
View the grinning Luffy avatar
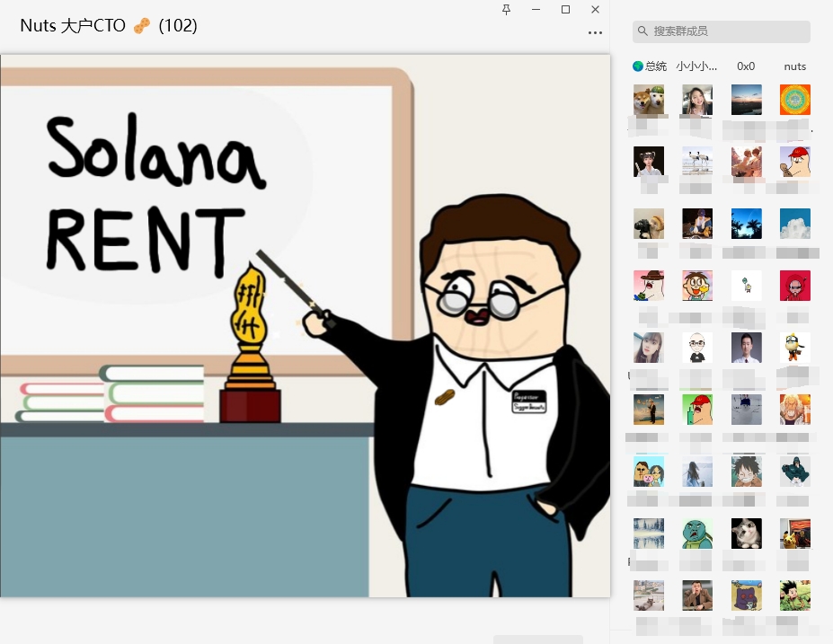[747, 472]
